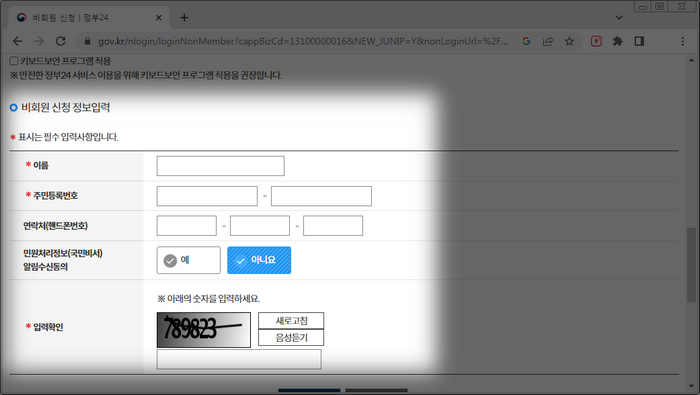Click the vertical scrollbar thumb
The image size is (700, 395).
tap(691, 265)
